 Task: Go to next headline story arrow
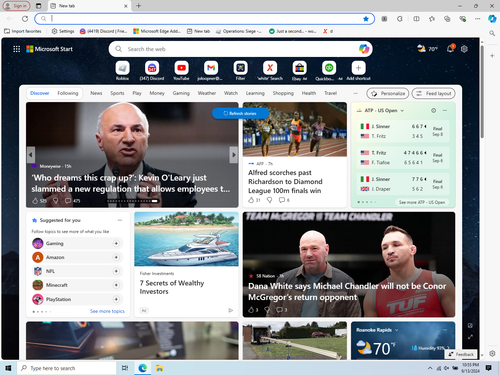(x=234, y=155)
